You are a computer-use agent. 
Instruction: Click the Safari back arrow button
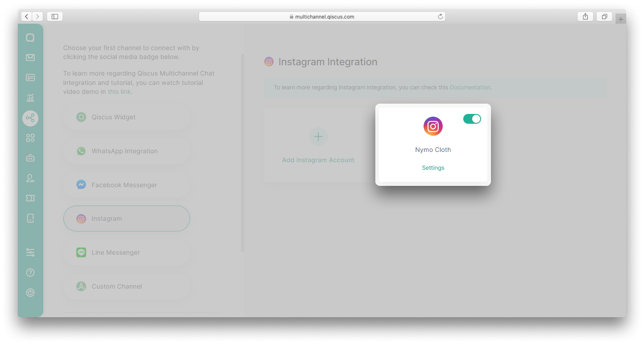coord(27,17)
